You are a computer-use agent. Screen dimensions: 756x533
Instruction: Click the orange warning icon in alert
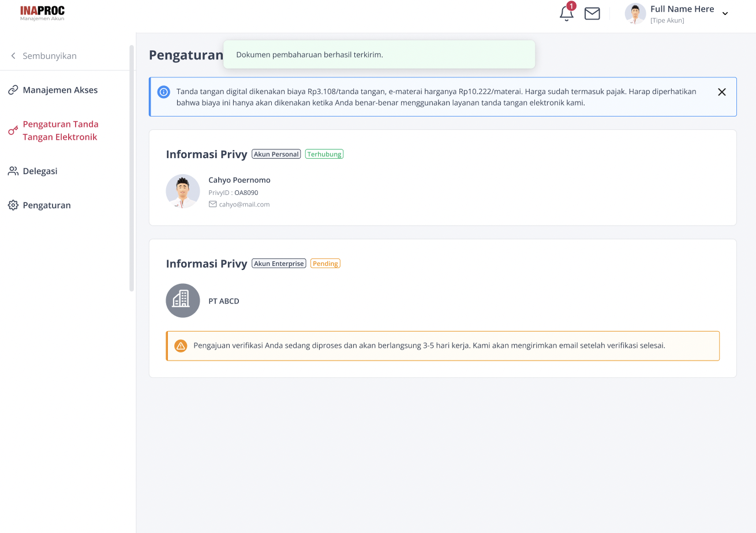tap(181, 346)
